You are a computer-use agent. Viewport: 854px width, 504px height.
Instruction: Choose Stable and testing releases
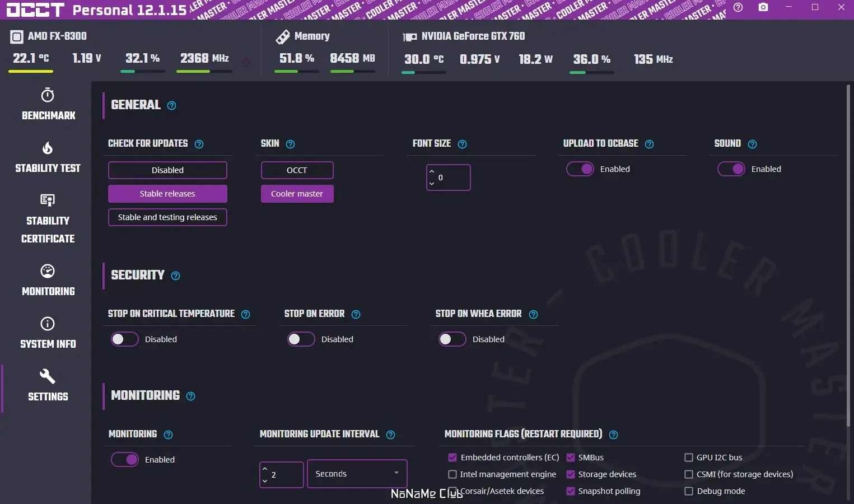click(167, 217)
